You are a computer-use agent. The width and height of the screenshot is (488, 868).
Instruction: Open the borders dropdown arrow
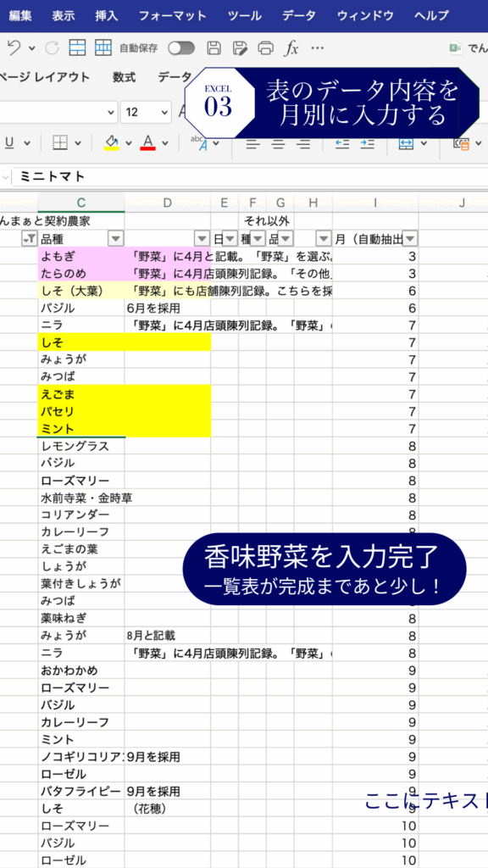(78, 142)
